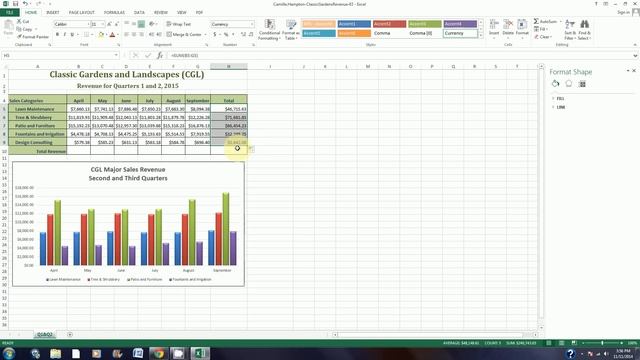The width and height of the screenshot is (640, 360).
Task: Select Fill & Line icon in Format Shape
Action: pyautogui.click(x=555, y=84)
